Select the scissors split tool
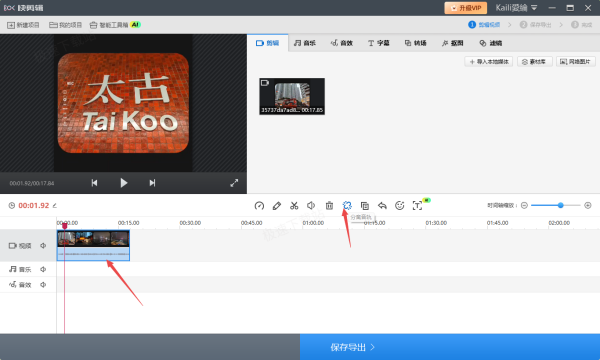This screenshot has width=600, height=360. pos(294,206)
